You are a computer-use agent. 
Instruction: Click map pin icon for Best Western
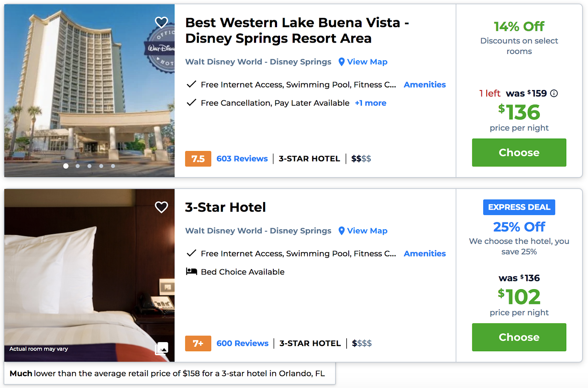point(341,62)
